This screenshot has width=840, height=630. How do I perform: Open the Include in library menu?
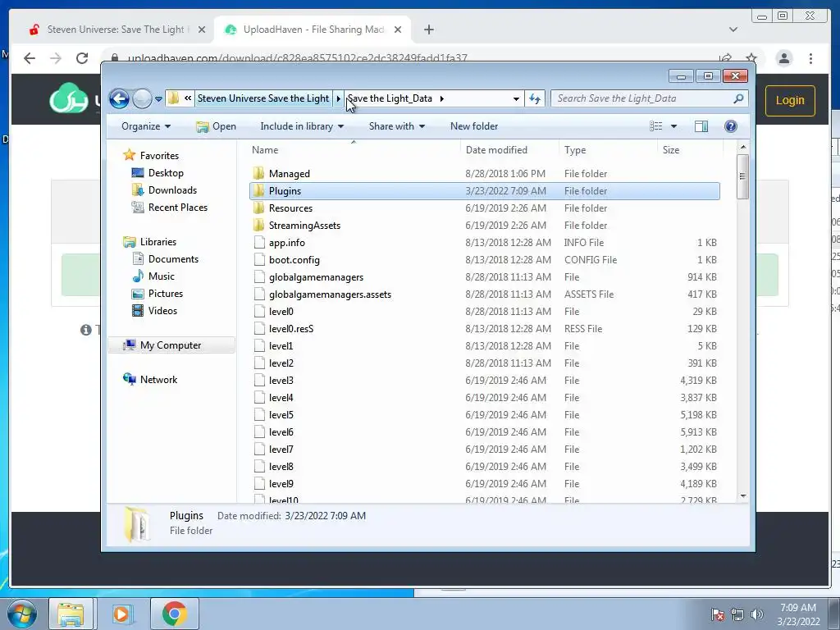(302, 126)
